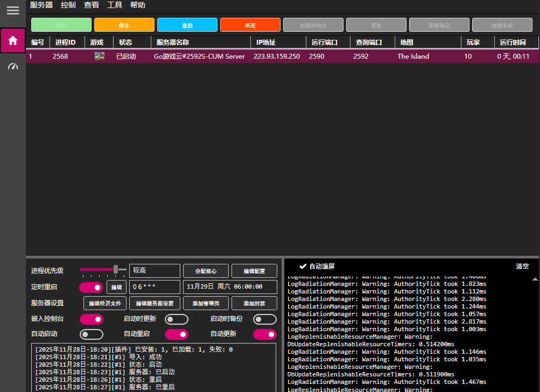Click IP address 223.93.159.250

click(277, 57)
